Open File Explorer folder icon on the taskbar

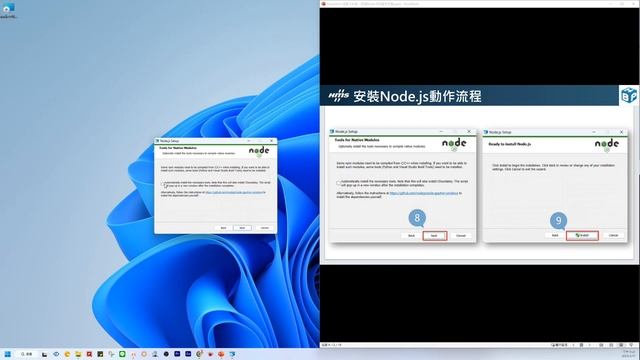click(78, 354)
